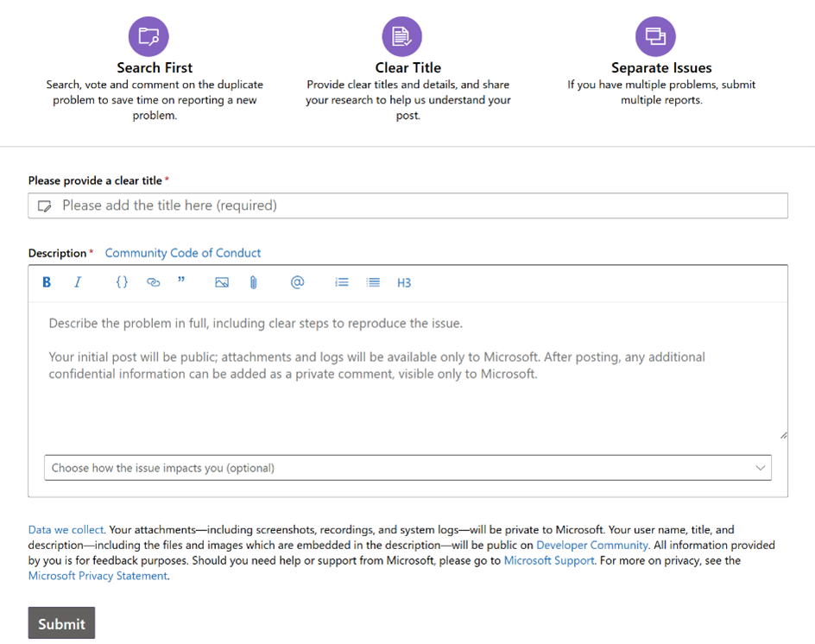Viewport: 815px width, 644px height.
Task: Apply H3 heading style
Action: point(404,283)
